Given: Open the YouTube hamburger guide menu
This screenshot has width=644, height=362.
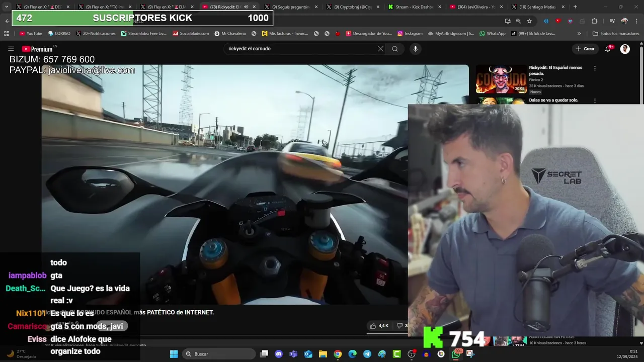Looking at the screenshot, I should tap(11, 49).
